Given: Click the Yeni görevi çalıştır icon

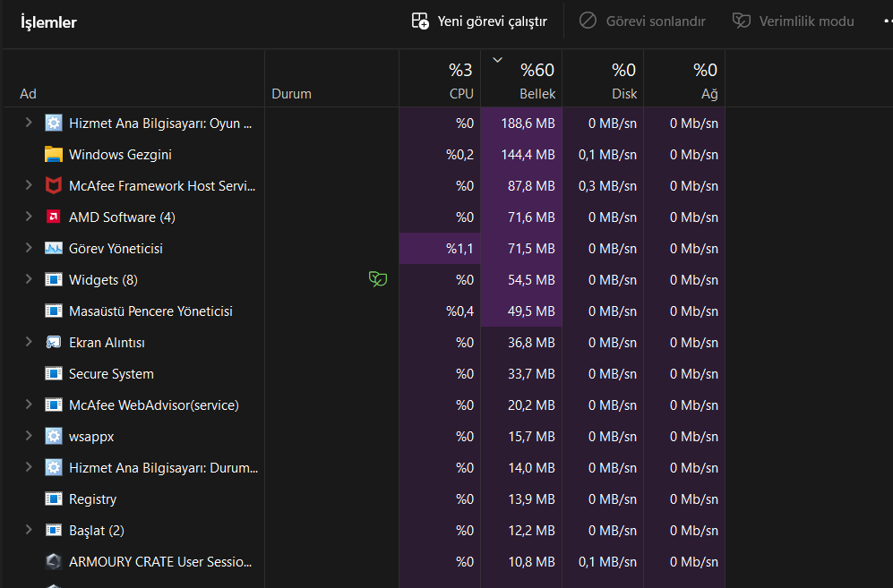Looking at the screenshot, I should point(420,21).
